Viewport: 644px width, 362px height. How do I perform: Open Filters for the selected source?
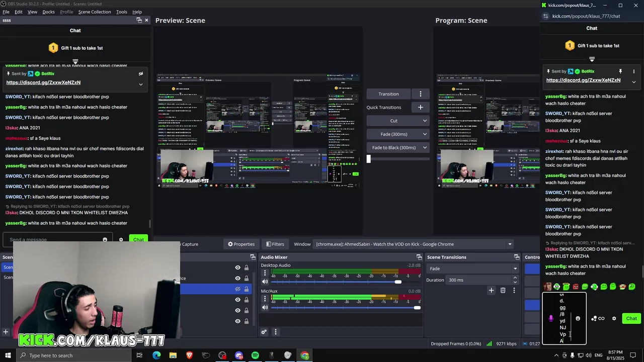275,244
